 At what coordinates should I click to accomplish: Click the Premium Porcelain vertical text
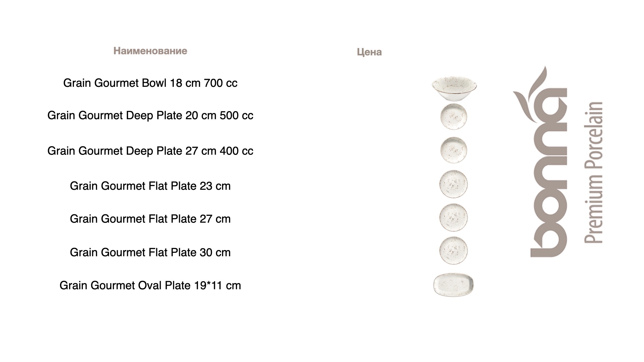click(x=593, y=172)
